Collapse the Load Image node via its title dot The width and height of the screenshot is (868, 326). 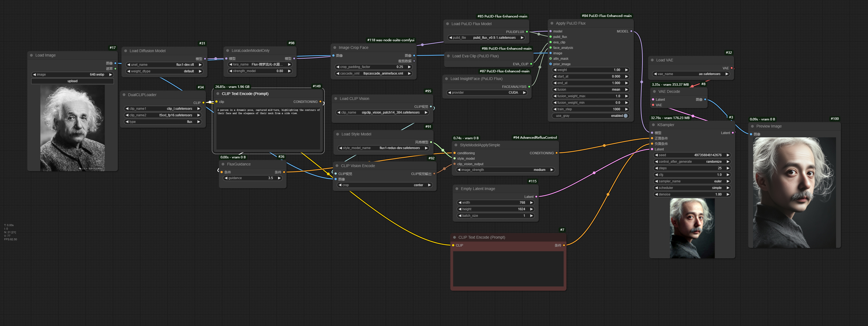(32, 55)
